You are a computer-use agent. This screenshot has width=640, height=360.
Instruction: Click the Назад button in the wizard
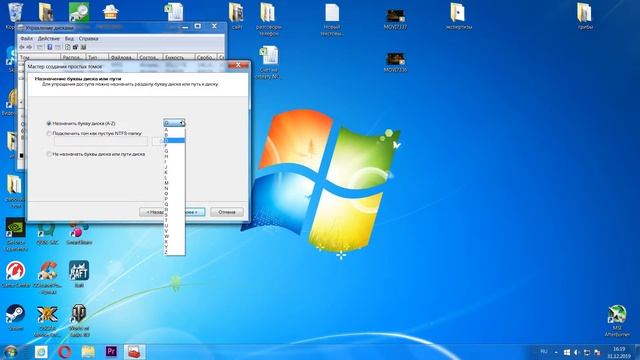pos(151,212)
